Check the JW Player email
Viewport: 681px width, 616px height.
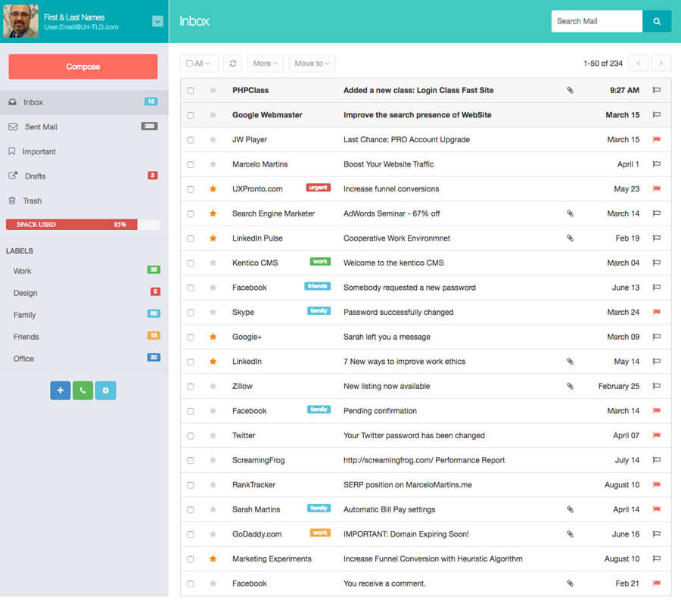tap(190, 140)
